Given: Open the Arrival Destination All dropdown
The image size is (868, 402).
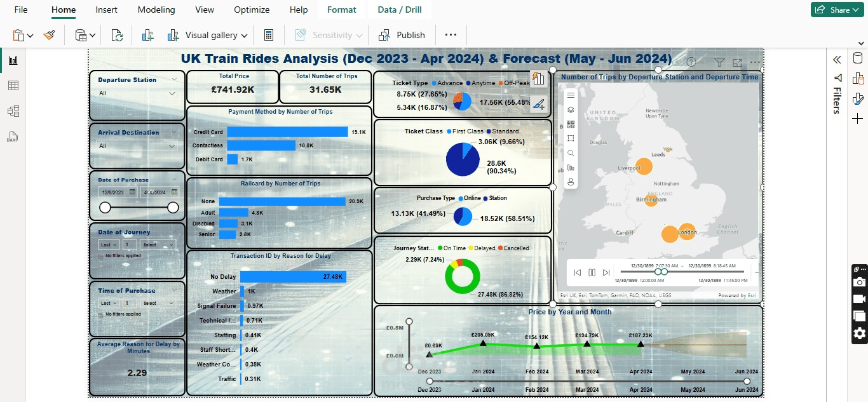Looking at the screenshot, I should click(x=137, y=146).
